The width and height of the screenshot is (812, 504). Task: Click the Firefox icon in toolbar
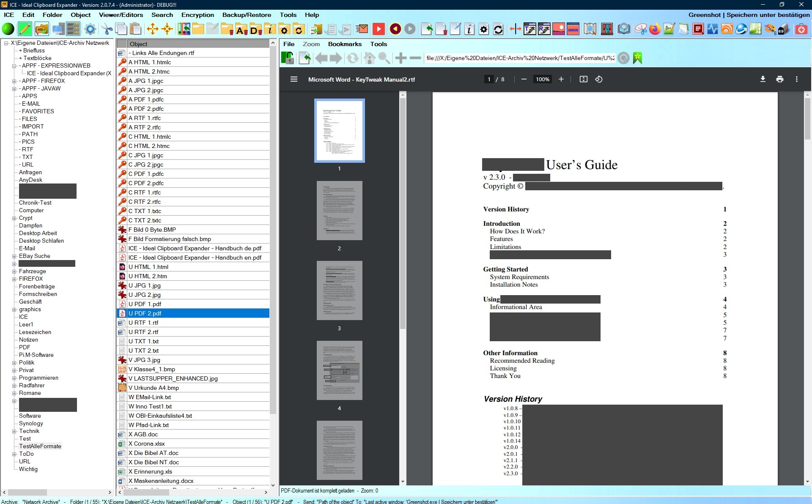[655, 29]
